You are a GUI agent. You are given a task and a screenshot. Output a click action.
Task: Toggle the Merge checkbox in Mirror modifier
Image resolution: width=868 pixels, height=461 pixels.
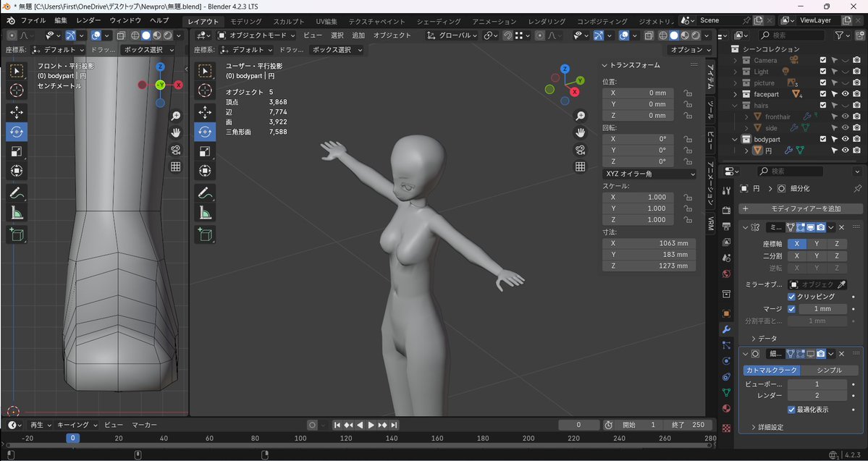click(x=791, y=309)
